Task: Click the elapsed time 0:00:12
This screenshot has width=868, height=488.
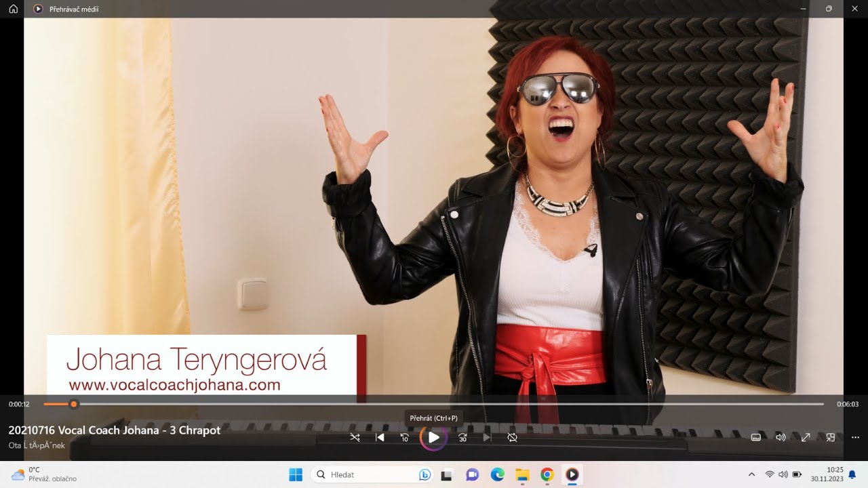Action: (x=19, y=405)
